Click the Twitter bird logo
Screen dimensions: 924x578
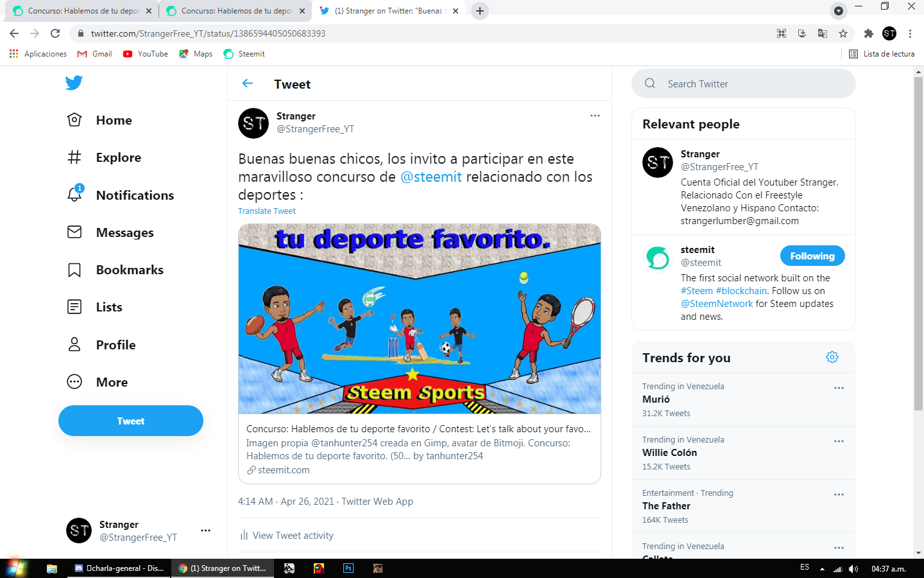[74, 83]
